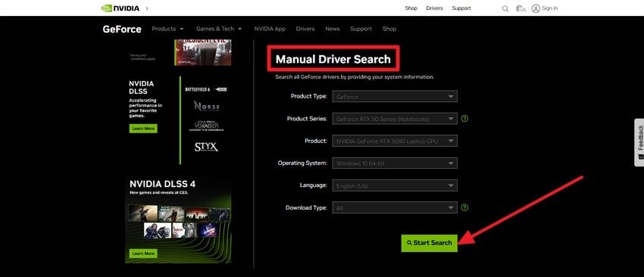The height and width of the screenshot is (277, 644).
Task: Open the Product Type dropdown
Action: (395, 96)
